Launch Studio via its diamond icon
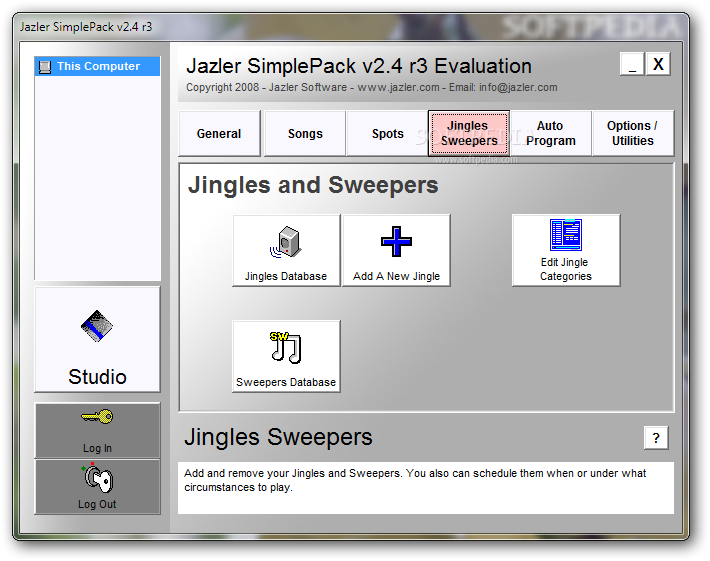 96,326
